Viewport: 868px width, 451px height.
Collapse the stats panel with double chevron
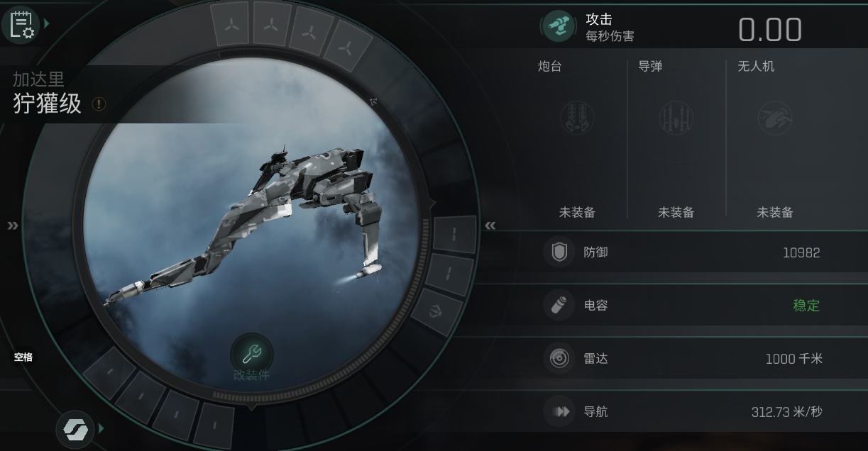click(x=490, y=225)
